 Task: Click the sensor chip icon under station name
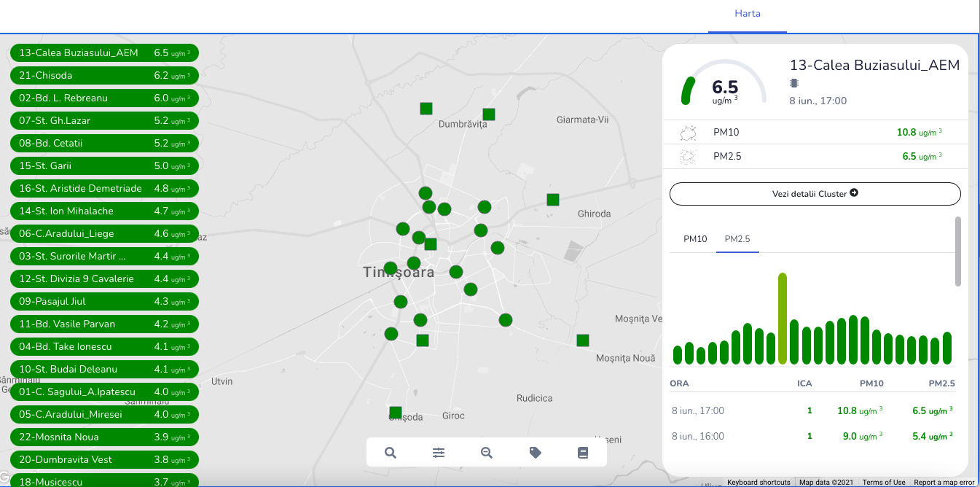pyautogui.click(x=794, y=83)
